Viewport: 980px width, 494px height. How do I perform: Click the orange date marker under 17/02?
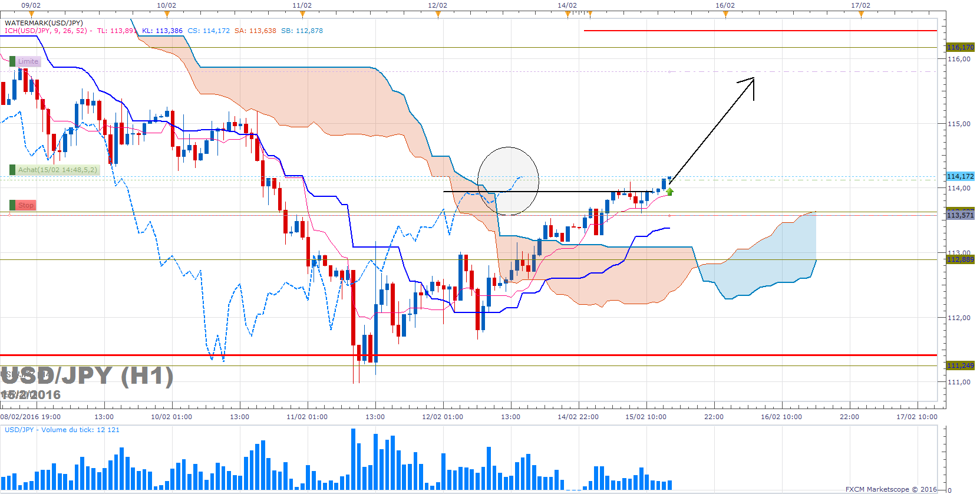click(x=861, y=14)
